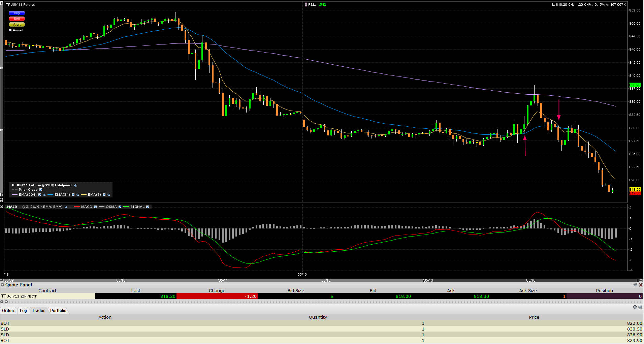This screenshot has height=344, width=644.
Task: Toggle the OSMA histogram checkbox
Action: (x=120, y=207)
